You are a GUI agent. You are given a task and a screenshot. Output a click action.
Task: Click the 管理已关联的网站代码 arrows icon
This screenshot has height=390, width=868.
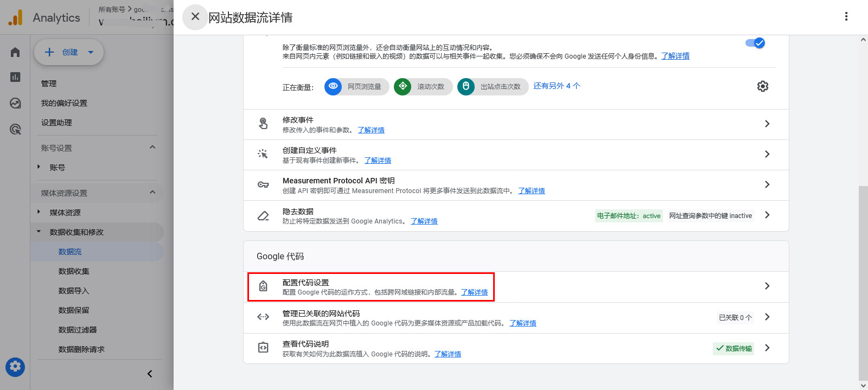[263, 317]
